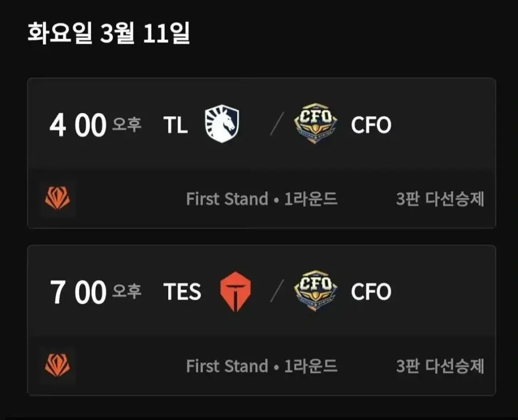Screen dimensions: 518x420
Task: Click the Team Liquid horse logo
Action: click(222, 124)
